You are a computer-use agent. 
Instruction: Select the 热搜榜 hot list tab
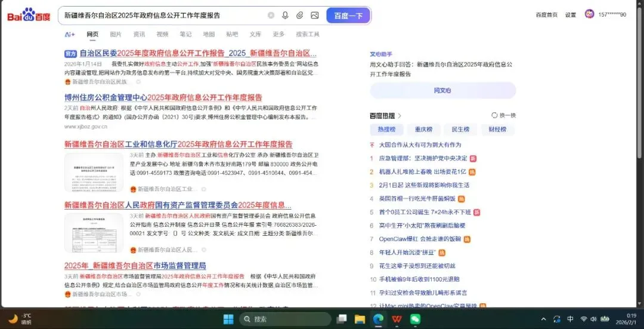(x=386, y=130)
